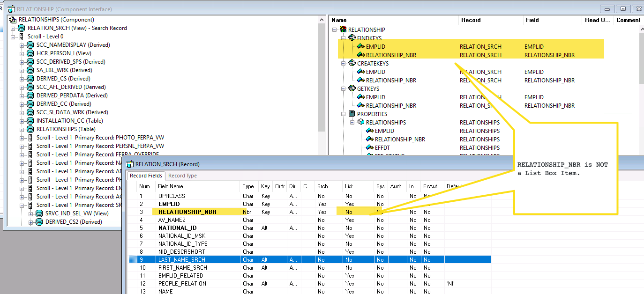Select the Record Fields tab
644x294 pixels.
[146, 176]
